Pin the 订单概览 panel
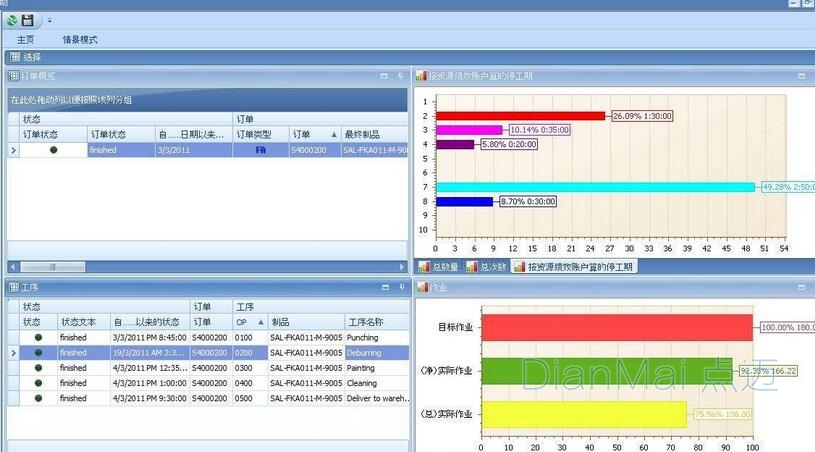Image resolution: width=815 pixels, height=452 pixels. pos(400,76)
